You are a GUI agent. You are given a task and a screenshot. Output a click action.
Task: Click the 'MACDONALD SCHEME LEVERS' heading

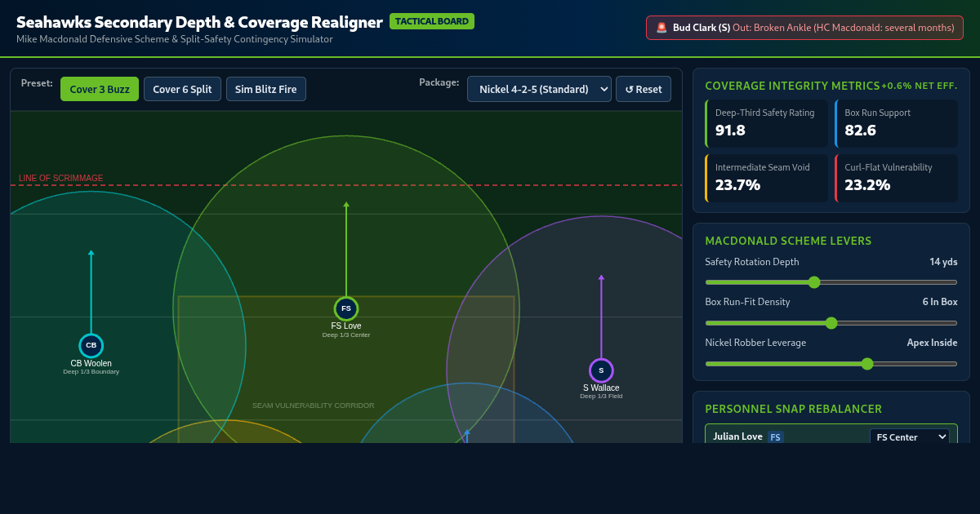coord(788,241)
